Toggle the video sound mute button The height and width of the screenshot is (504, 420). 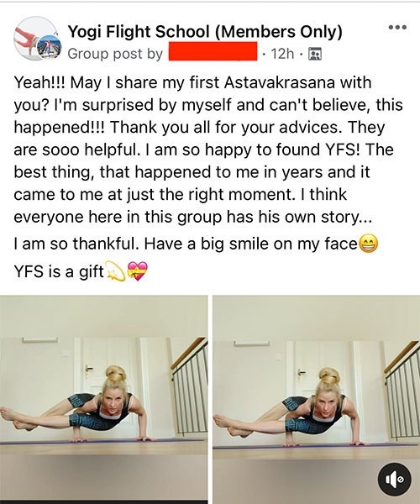click(394, 480)
